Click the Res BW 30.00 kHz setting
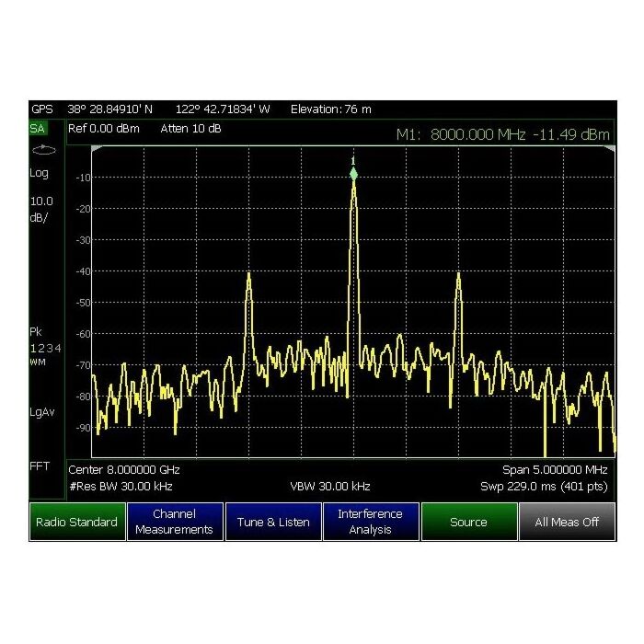This screenshot has width=644, height=644. (121, 486)
